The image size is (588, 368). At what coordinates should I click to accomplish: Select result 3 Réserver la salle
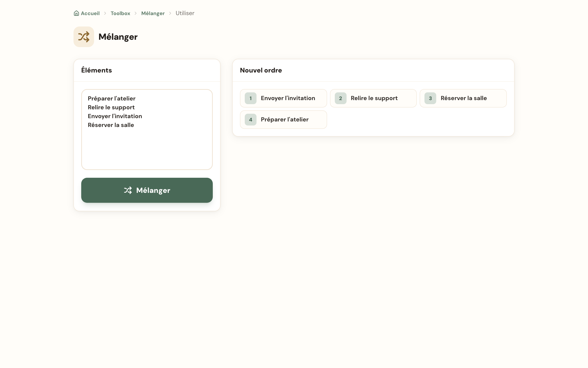(463, 98)
